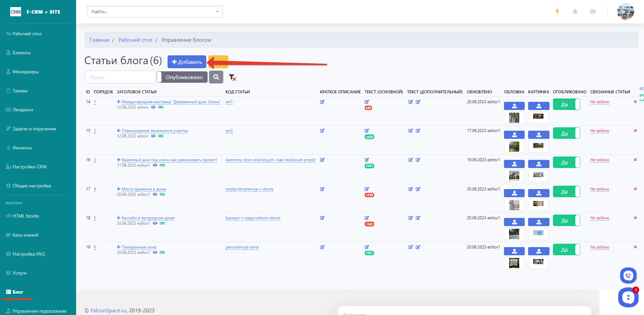Image resolution: width=644 pixels, height=315 pixels.
Task: Click the Добавить button
Action: coord(187,62)
